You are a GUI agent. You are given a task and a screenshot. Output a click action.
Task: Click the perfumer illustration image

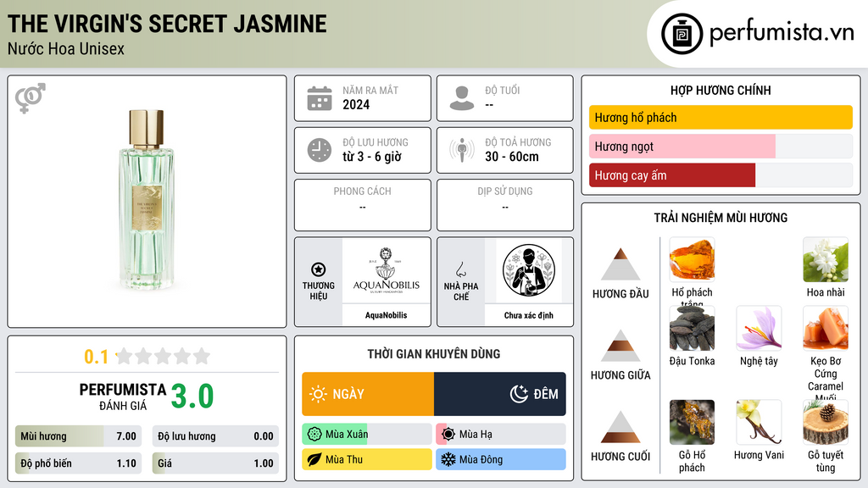point(529,270)
